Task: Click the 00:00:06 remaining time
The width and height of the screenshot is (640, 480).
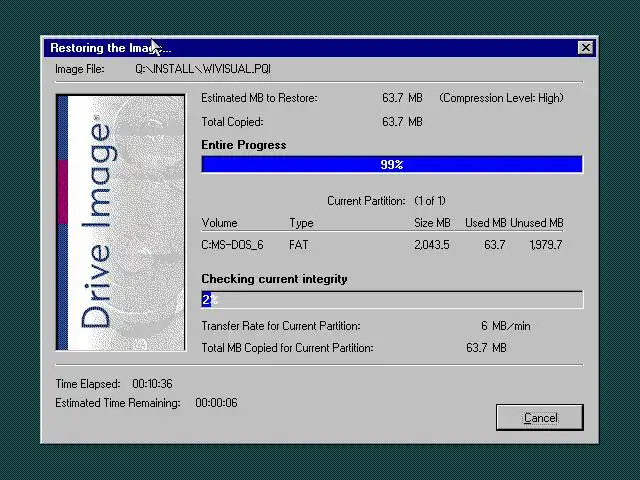Action: [216, 403]
